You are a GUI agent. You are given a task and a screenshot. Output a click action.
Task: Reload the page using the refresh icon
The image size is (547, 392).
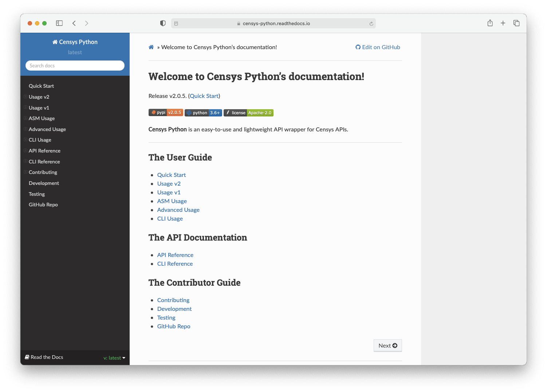(371, 24)
